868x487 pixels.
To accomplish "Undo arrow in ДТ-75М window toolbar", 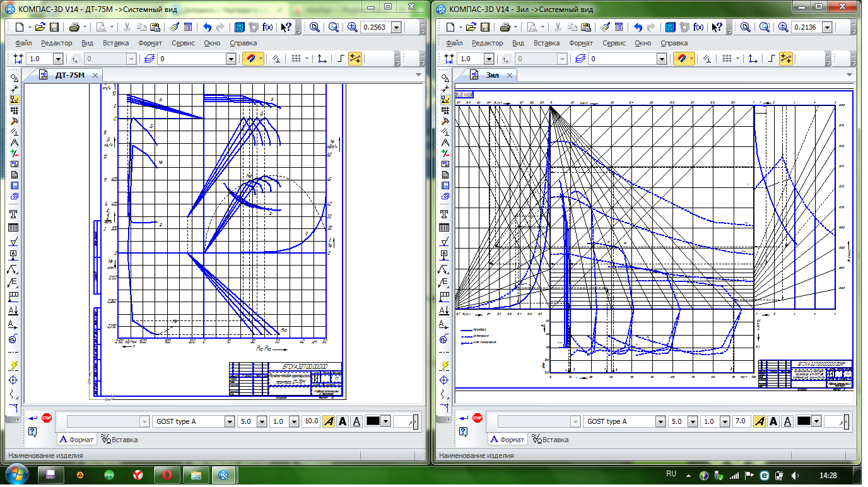I will [x=207, y=27].
